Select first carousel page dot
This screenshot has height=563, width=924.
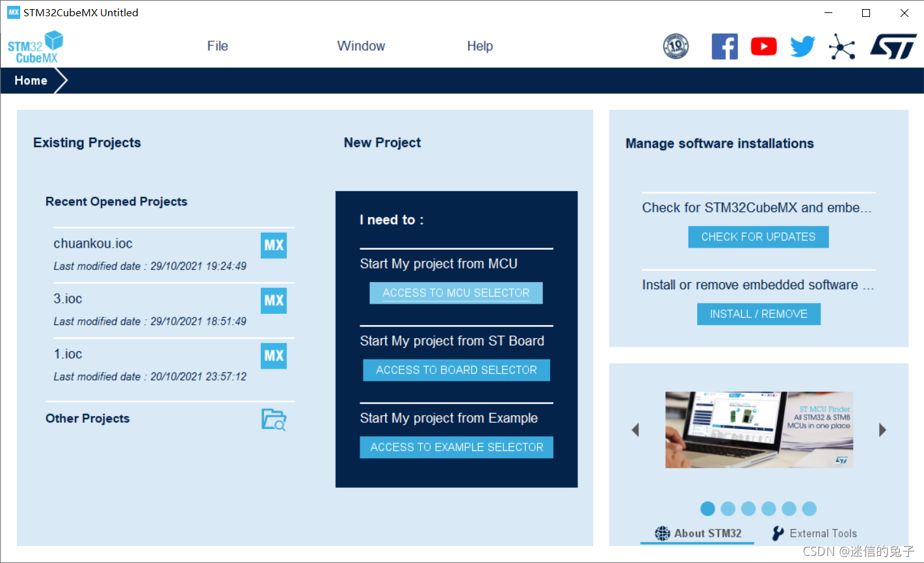(x=708, y=508)
